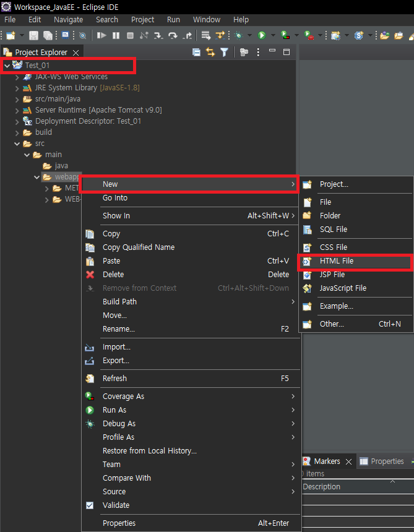
Task: Open the File menu
Action: pos(10,20)
